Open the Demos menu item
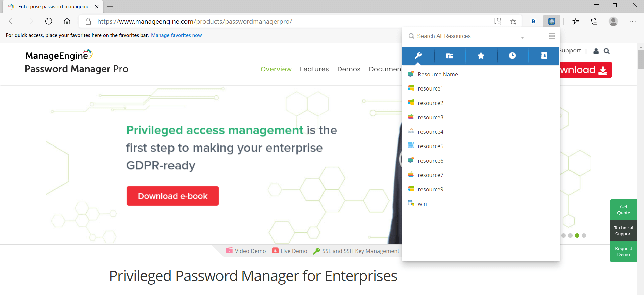This screenshot has width=644, height=295. coord(349,69)
